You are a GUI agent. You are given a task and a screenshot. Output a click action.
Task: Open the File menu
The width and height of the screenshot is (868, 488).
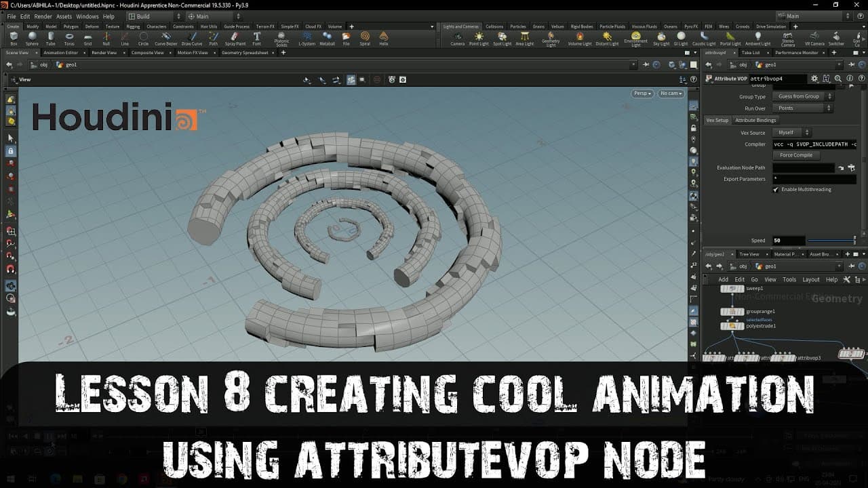tap(11, 16)
